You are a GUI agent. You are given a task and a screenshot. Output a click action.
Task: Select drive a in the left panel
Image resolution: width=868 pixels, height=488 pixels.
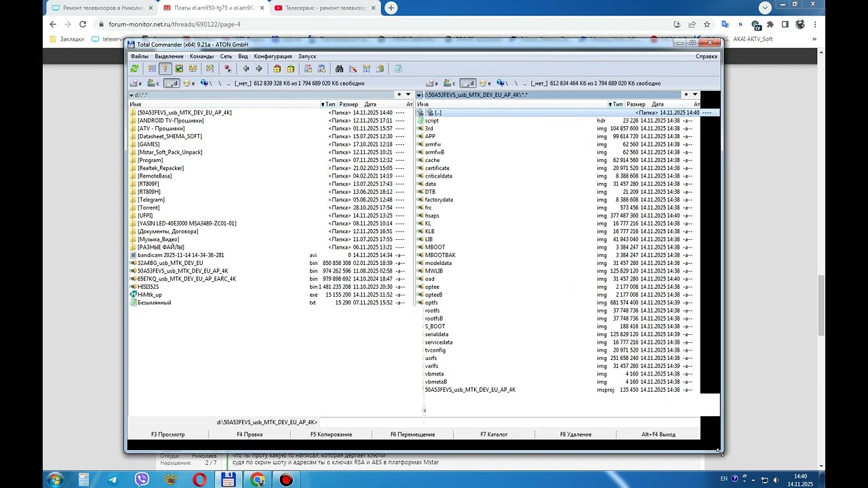[x=136, y=83]
